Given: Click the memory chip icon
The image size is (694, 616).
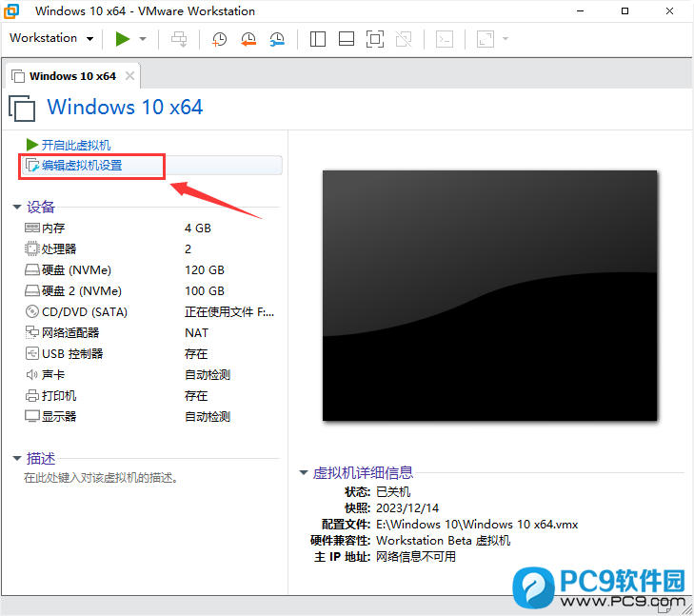Looking at the screenshot, I should pyautogui.click(x=31, y=228).
